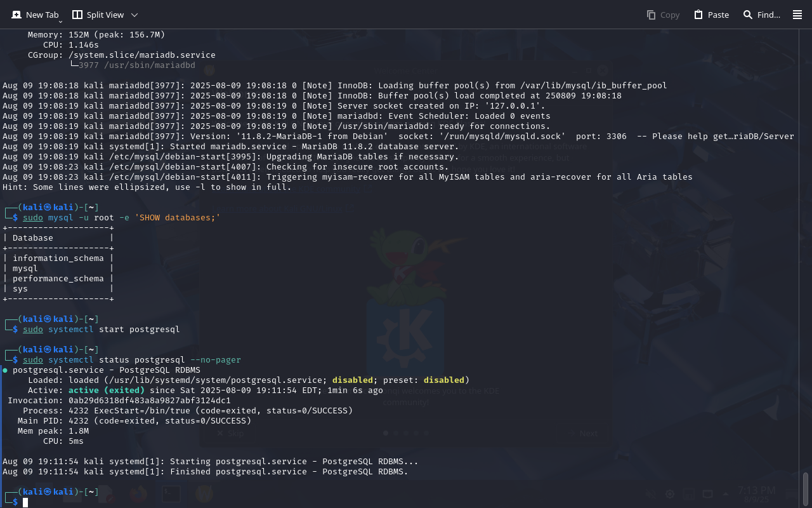
Task: Click 'Starting postgresql.service' log line
Action: pyautogui.click(x=211, y=462)
